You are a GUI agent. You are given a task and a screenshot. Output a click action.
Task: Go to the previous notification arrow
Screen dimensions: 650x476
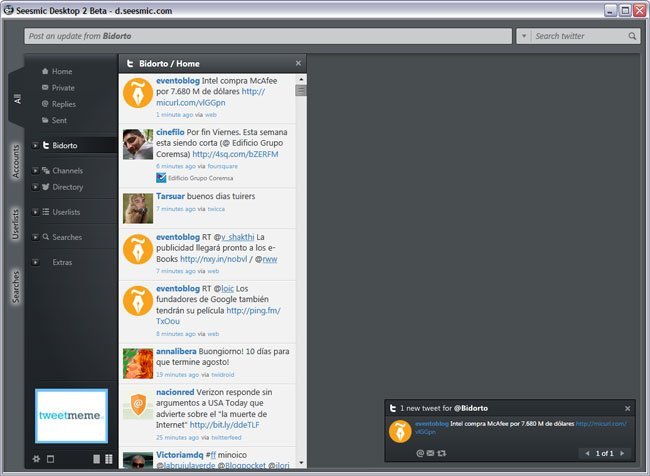pyautogui.click(x=587, y=453)
